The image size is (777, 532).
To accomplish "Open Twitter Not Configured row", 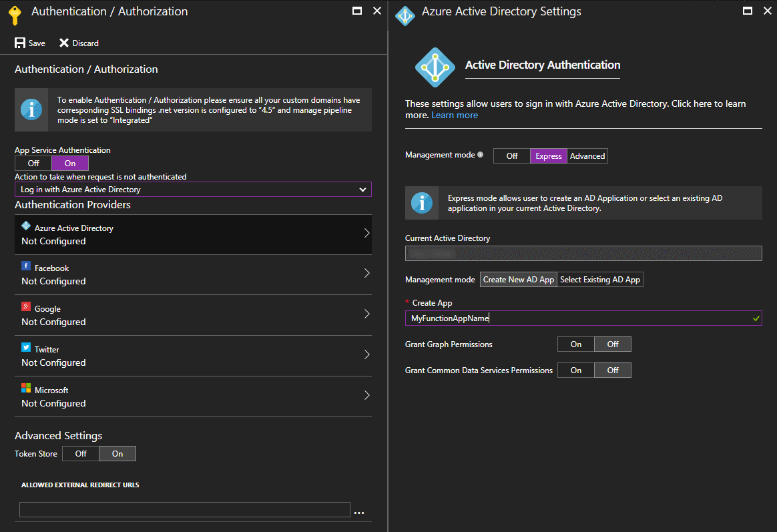I will [194, 356].
